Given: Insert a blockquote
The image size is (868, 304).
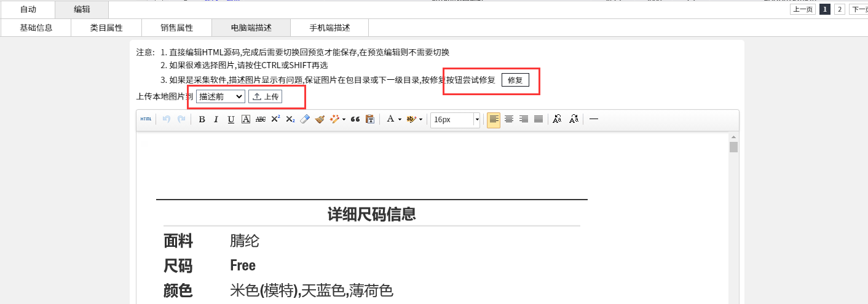Looking at the screenshot, I should (355, 120).
